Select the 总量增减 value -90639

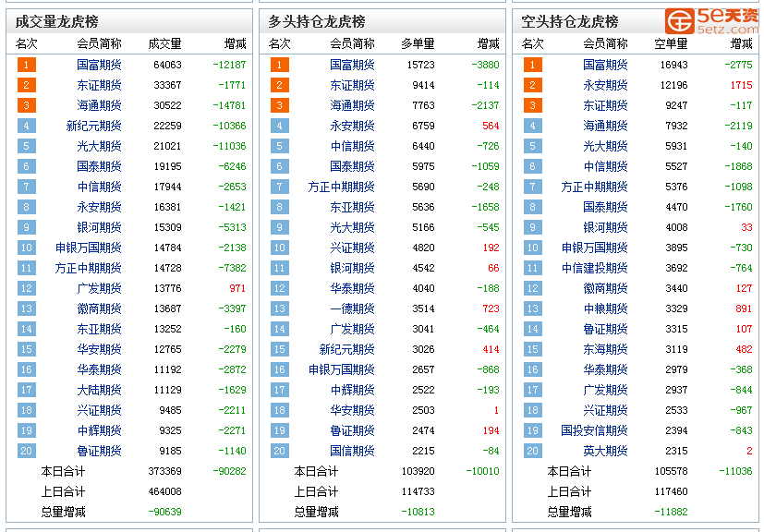tap(164, 512)
